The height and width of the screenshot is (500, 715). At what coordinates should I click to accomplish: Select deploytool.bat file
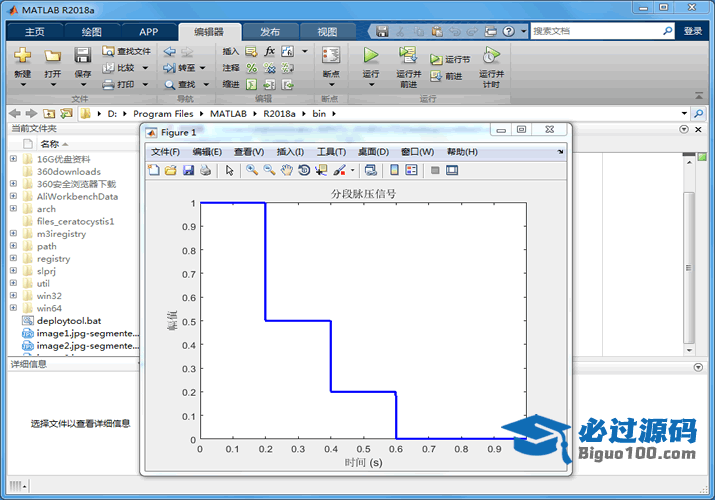(x=68, y=321)
